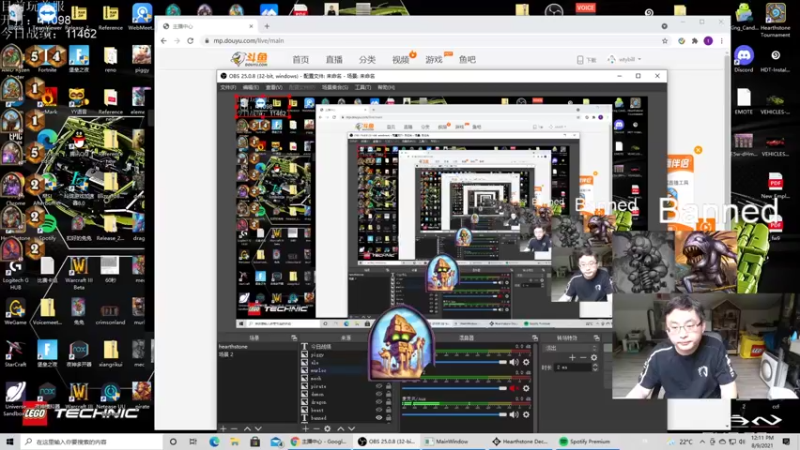Remove selected source using minus icon

[316, 429]
